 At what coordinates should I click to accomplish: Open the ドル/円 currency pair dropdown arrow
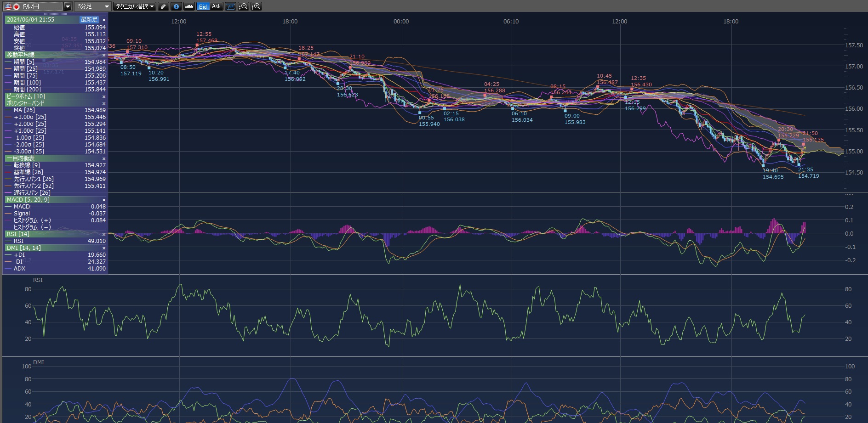click(x=68, y=6)
